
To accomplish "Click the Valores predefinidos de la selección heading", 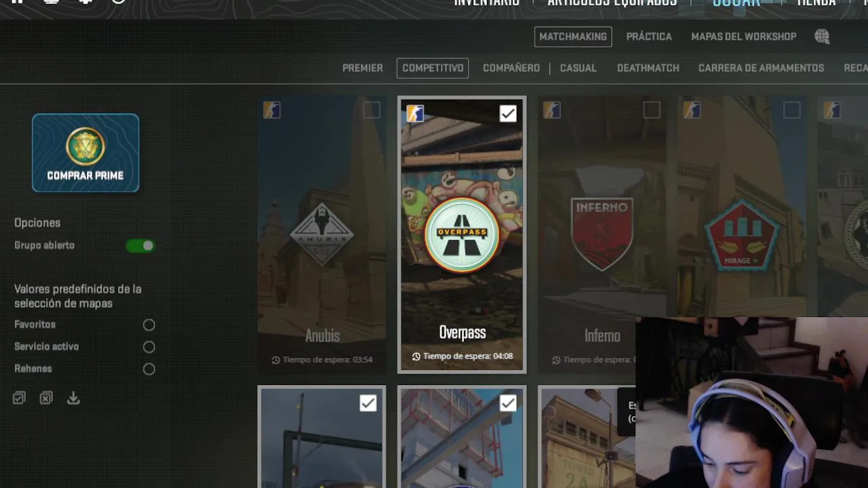I will pyautogui.click(x=78, y=296).
